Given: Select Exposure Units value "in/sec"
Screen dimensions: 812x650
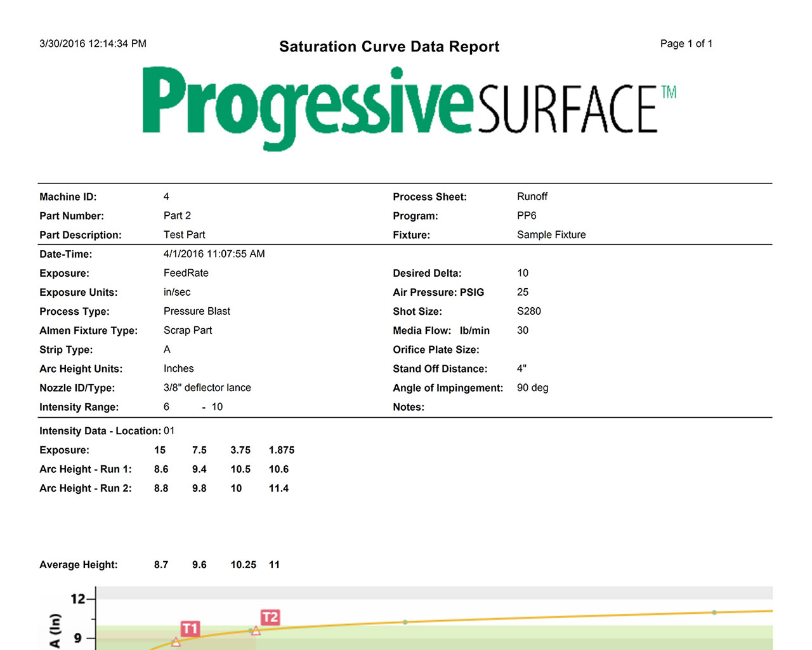Looking at the screenshot, I should pos(177,292).
